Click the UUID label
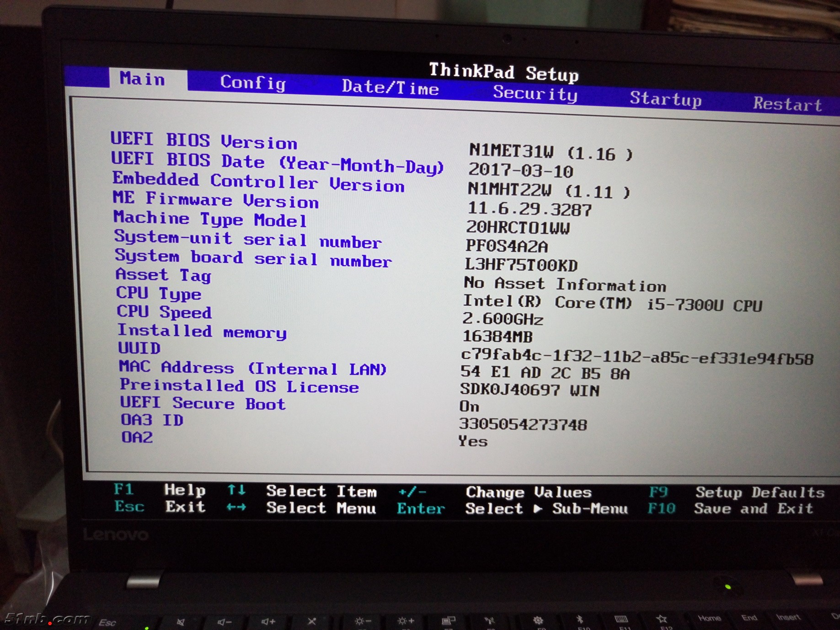 tap(139, 348)
